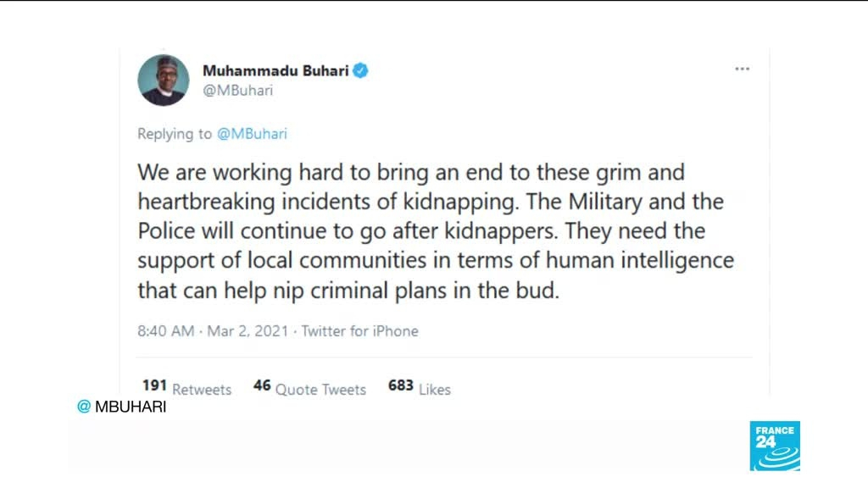This screenshot has height=488, width=868.
Task: Follow the @MBuhari mention after Replying to
Action: click(253, 134)
